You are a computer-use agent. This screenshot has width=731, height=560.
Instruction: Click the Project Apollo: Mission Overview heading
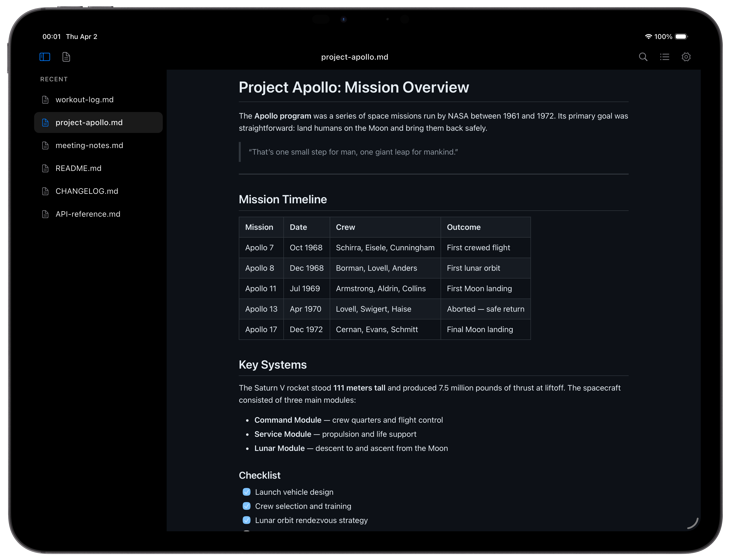pyautogui.click(x=354, y=87)
